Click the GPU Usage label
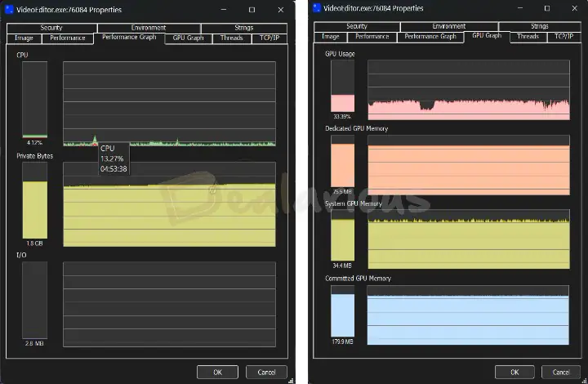The height and width of the screenshot is (384, 588). pos(340,54)
